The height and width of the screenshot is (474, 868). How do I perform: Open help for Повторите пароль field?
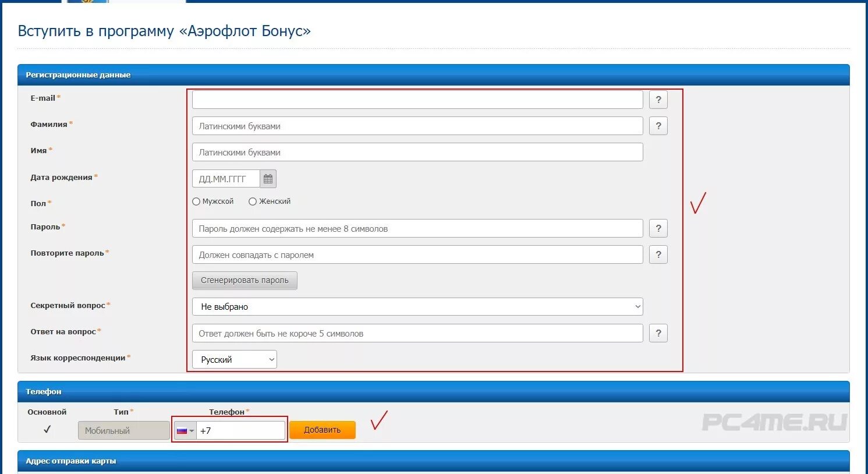point(658,254)
